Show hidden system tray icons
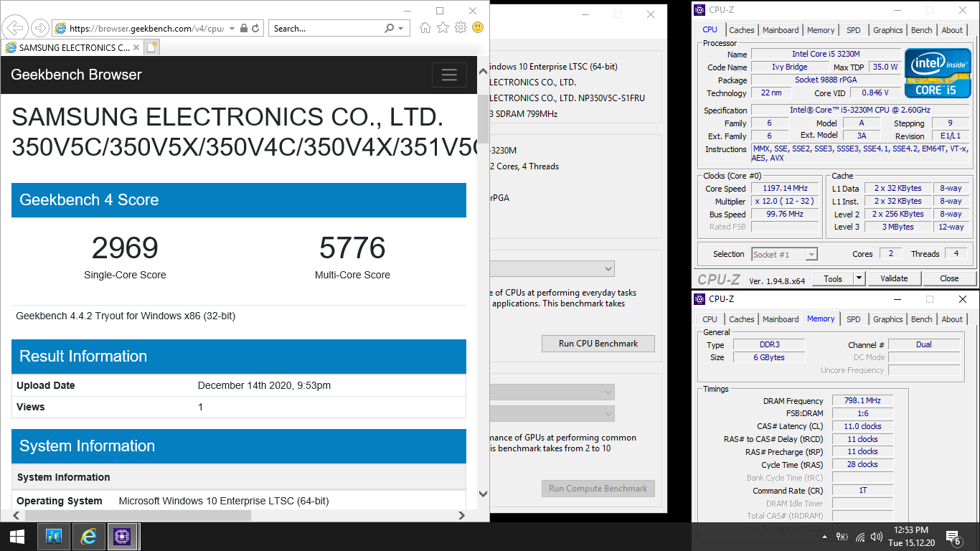 click(x=824, y=537)
